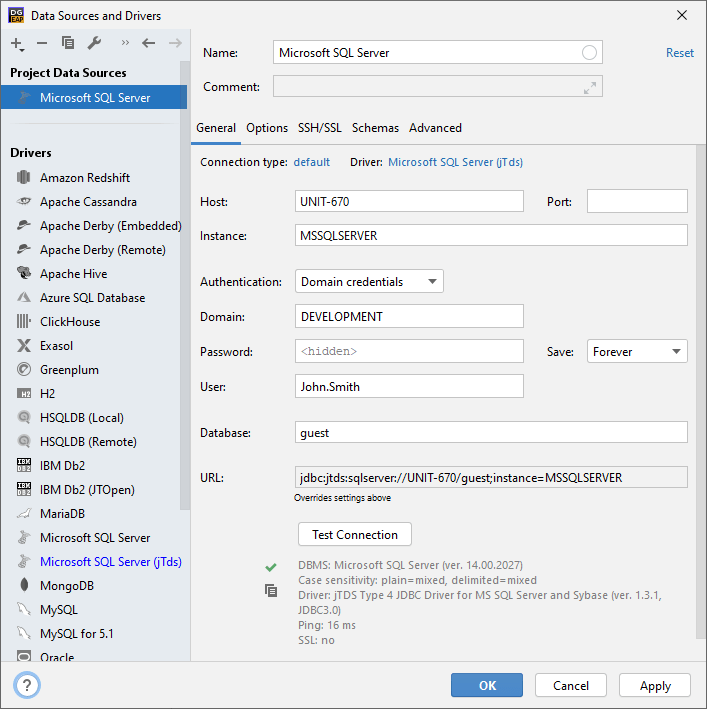This screenshot has width=707, height=709.
Task: Focus the Domain field DEVELOPMENT
Action: pos(409,316)
